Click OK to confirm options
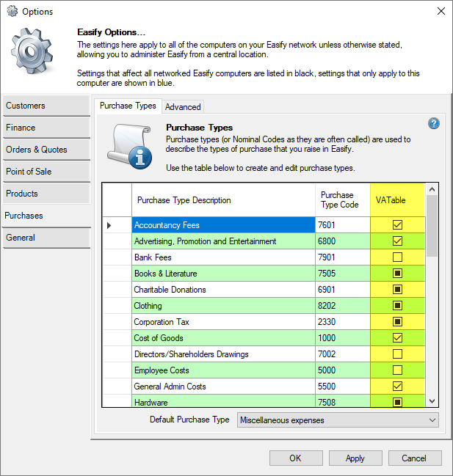This screenshot has width=453, height=476. (295, 458)
